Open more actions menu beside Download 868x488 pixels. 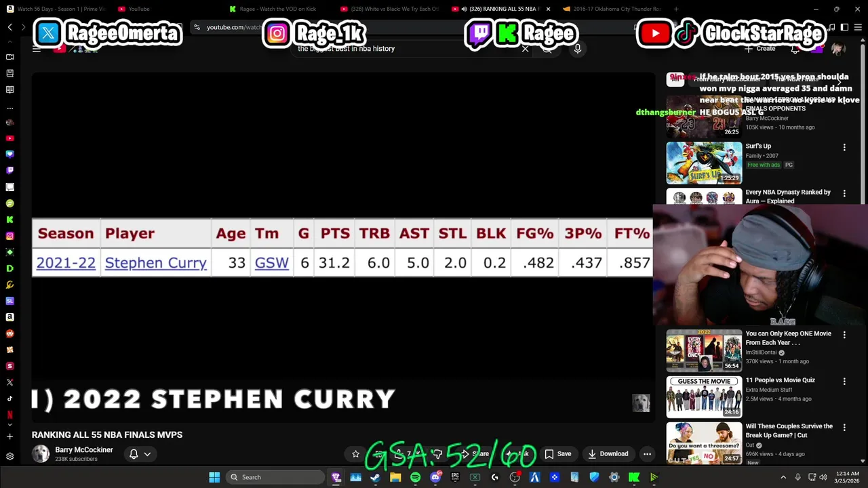pyautogui.click(x=647, y=454)
